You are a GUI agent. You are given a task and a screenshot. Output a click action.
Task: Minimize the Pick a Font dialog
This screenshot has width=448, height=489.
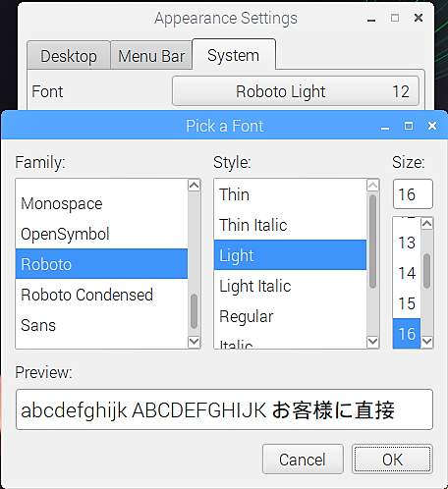[x=385, y=127]
